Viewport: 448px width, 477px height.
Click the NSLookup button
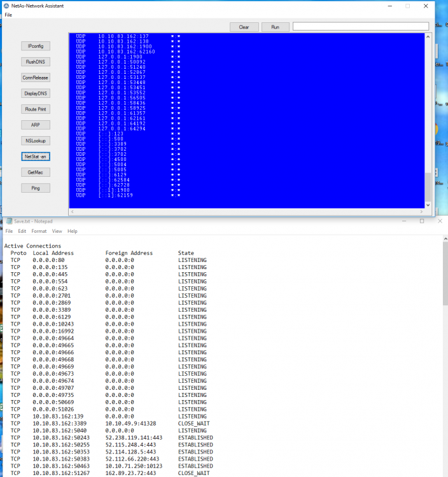36,141
